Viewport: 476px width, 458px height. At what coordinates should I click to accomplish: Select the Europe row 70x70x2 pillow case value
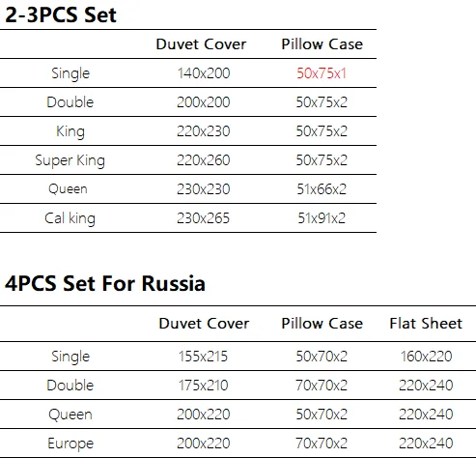pyautogui.click(x=322, y=444)
